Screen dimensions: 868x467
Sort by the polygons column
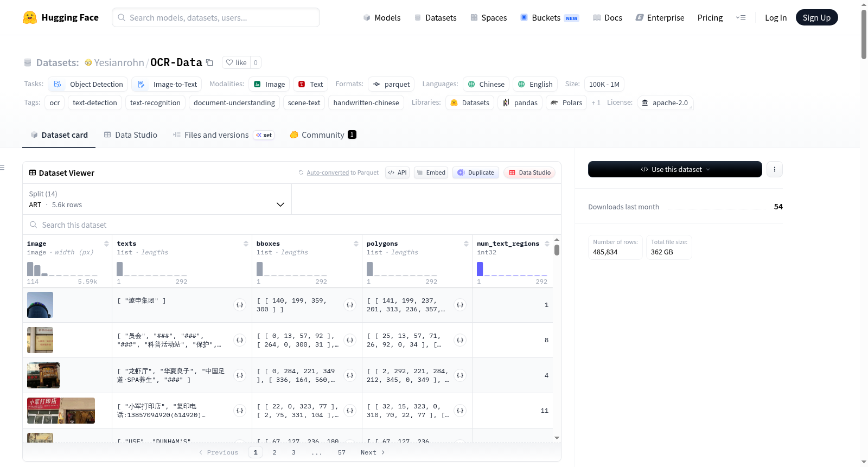(466, 244)
